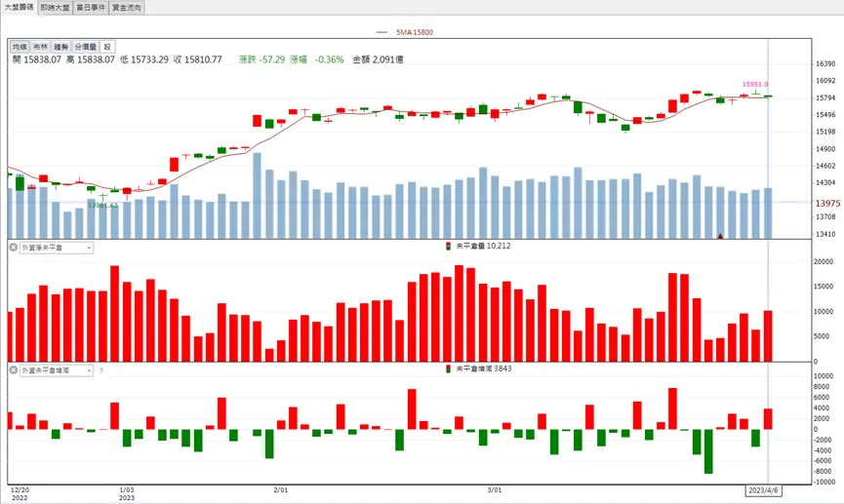
Task: Click the 13975 price level label
Action: [x=827, y=204]
